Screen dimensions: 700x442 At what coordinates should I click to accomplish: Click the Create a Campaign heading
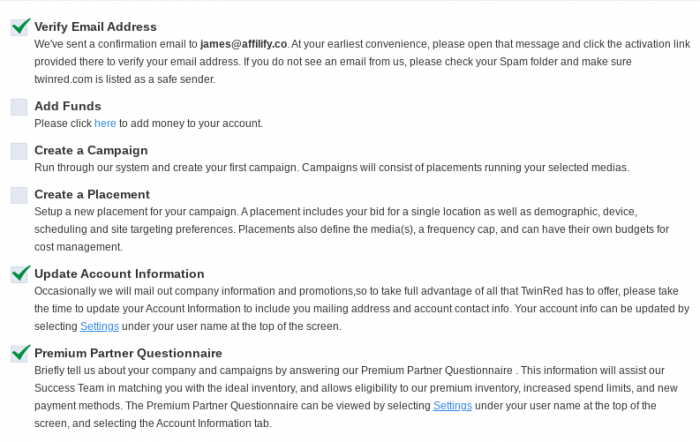click(91, 150)
